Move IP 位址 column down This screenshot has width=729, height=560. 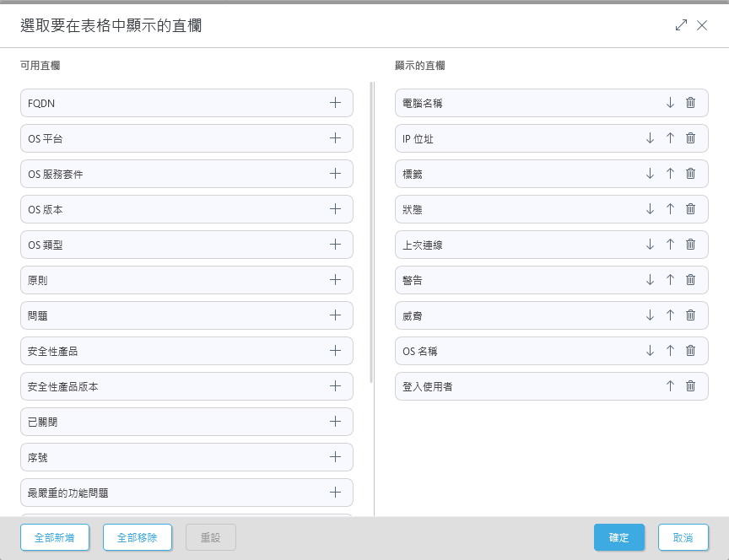pos(650,138)
